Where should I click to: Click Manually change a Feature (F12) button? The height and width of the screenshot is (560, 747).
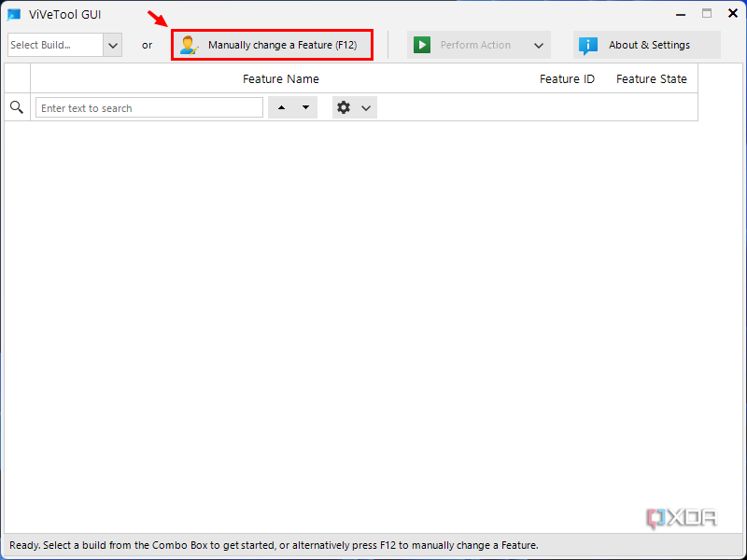click(272, 45)
